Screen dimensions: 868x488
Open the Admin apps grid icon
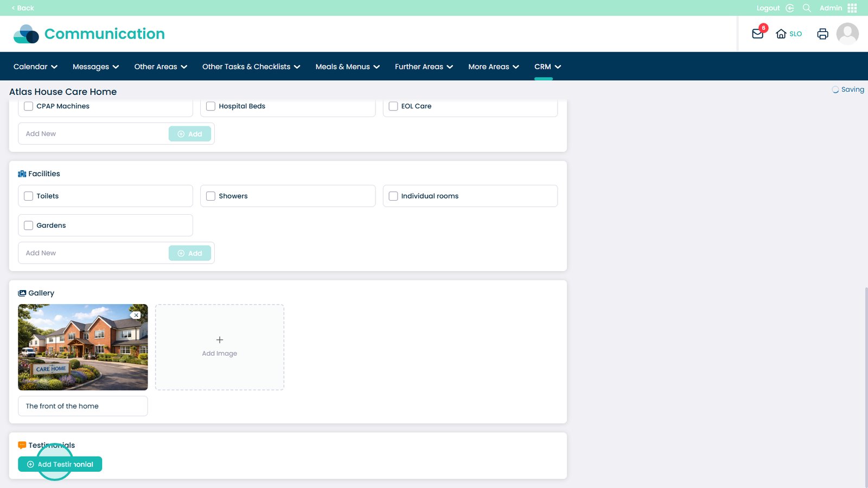click(852, 8)
